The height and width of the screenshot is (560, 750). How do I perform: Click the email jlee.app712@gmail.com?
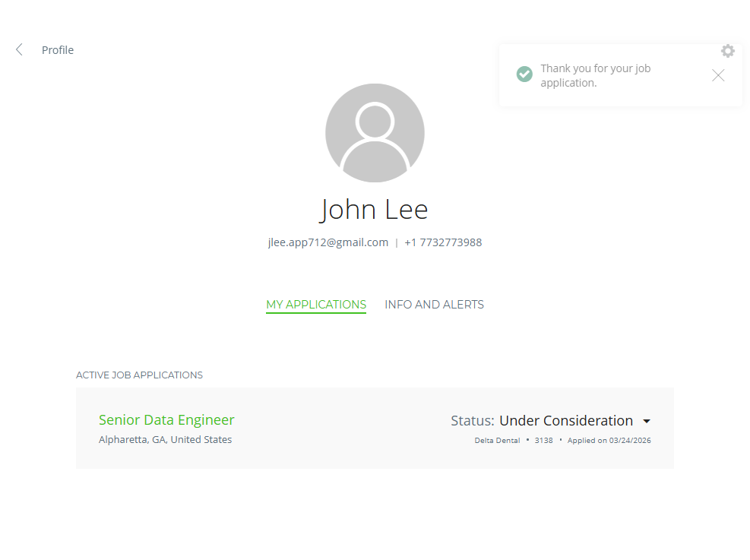(328, 243)
